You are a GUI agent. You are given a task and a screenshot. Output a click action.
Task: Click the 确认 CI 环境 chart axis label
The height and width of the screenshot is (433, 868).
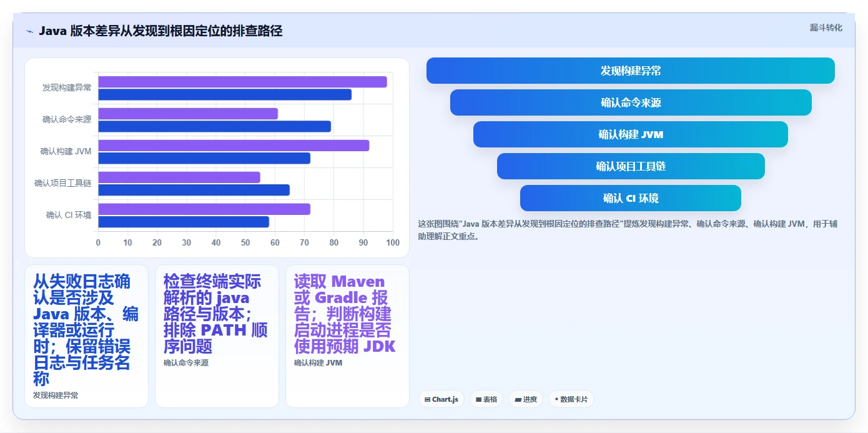click(x=69, y=215)
